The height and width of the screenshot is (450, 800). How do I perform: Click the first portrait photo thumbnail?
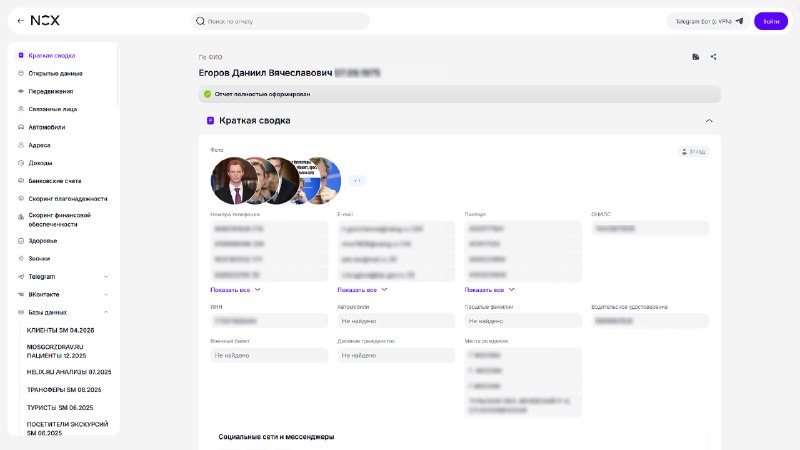[232, 181]
